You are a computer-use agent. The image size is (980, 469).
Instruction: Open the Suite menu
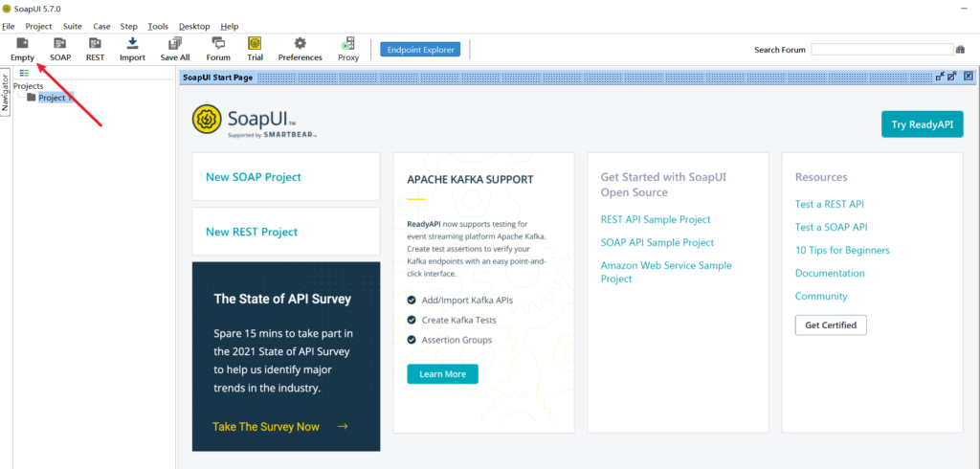click(73, 26)
